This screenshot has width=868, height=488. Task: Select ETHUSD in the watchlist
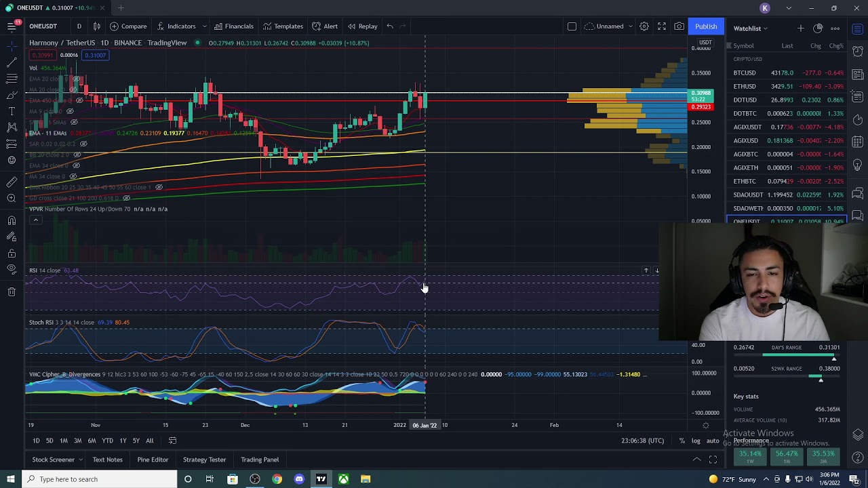788,86
